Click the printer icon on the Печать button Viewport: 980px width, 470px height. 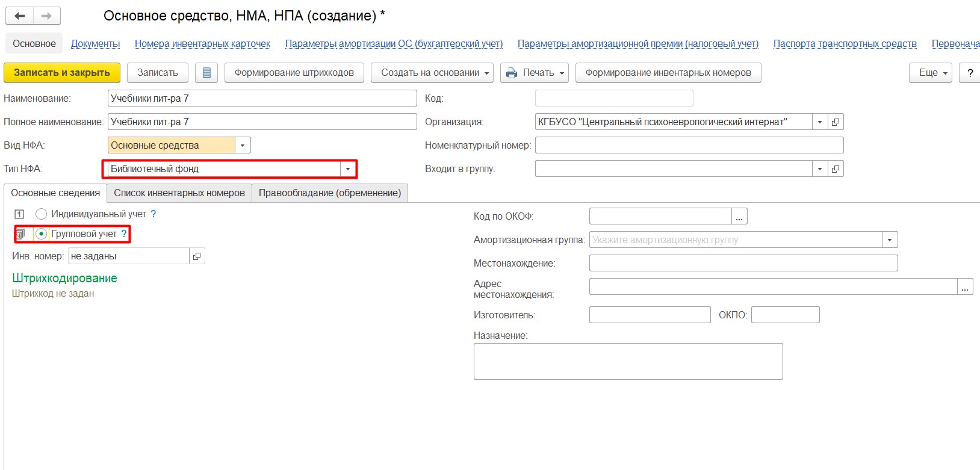click(512, 73)
